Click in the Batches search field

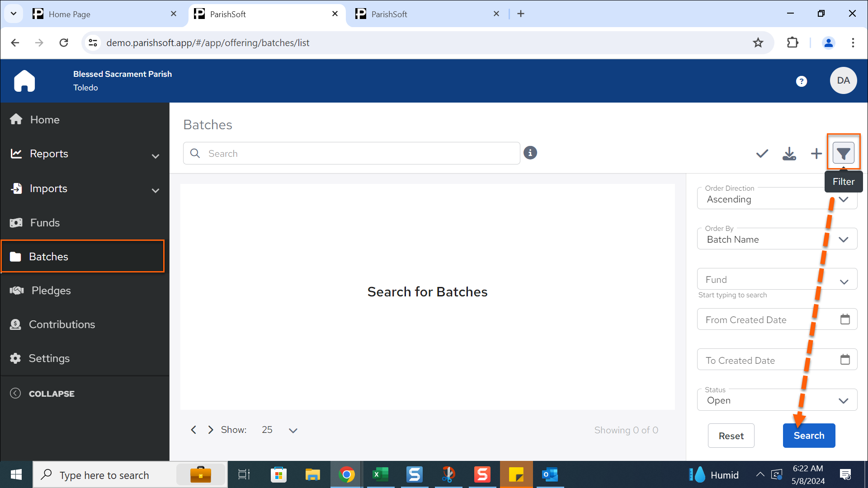(352, 153)
